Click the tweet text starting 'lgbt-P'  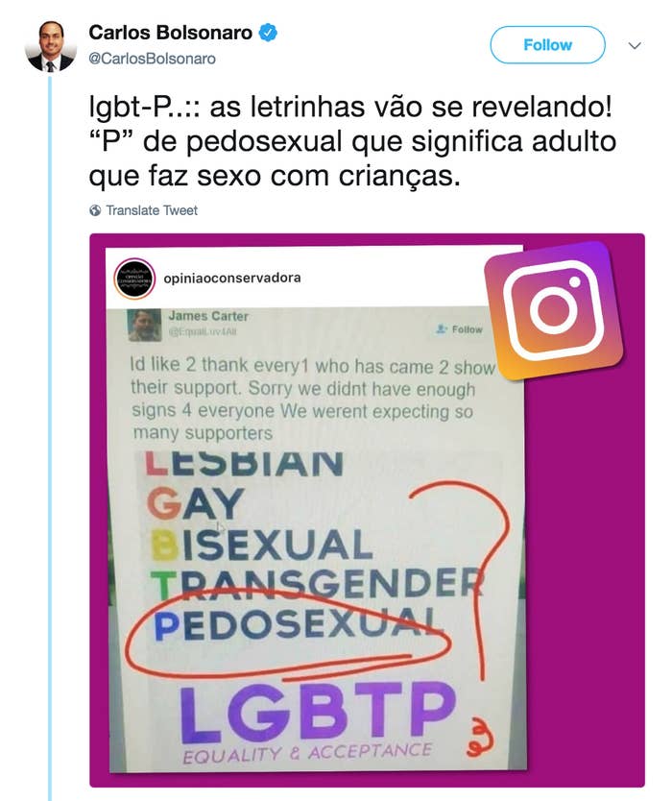(x=352, y=141)
